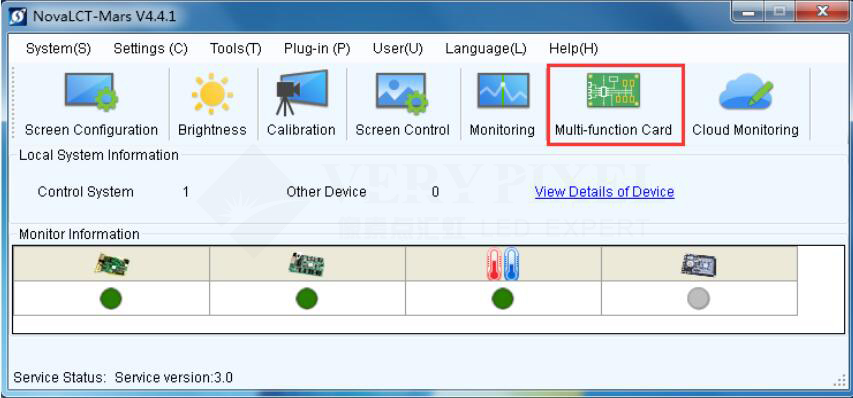
Task: Maximize the NovaLCT-Mars window
Action: [x=781, y=13]
